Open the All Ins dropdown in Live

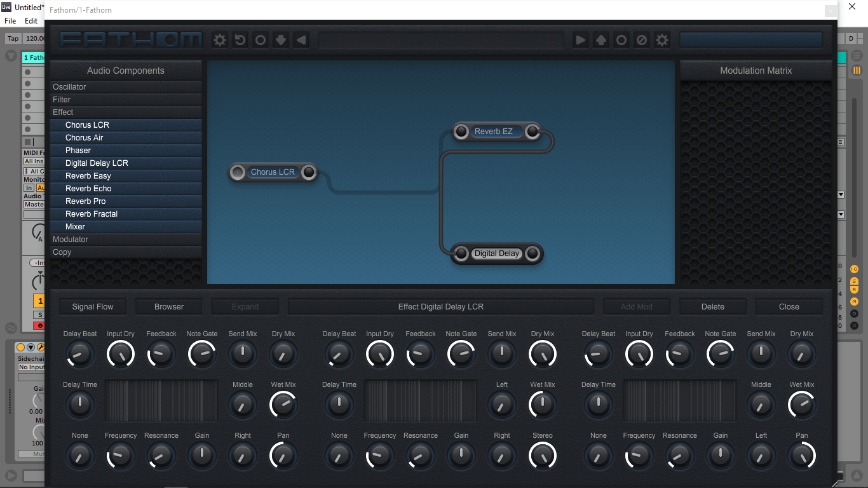[x=34, y=161]
